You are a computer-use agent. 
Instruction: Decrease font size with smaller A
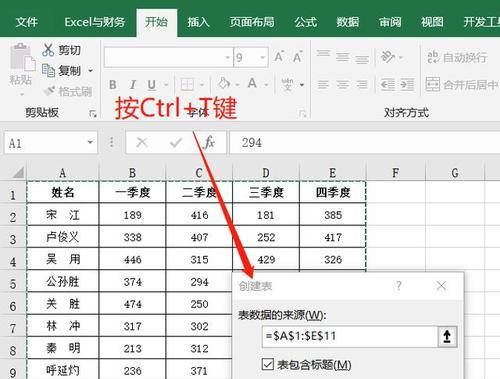[x=297, y=57]
